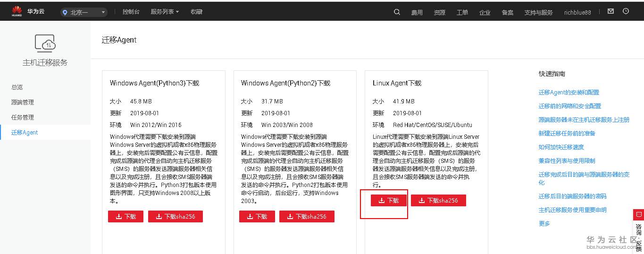Screen dimensions: 644x254
Task: Open the 迁移Agent的安装和配置 guide link
Action: 569,93
